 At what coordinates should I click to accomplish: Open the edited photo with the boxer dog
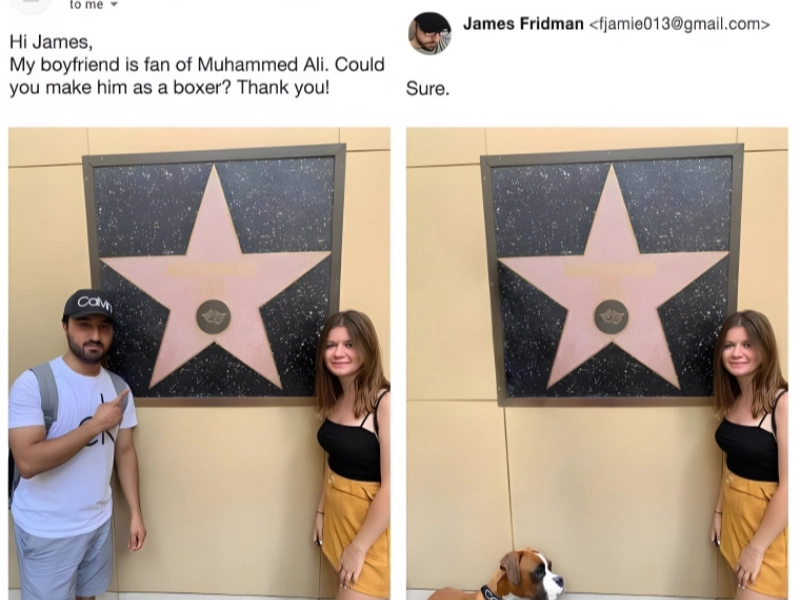[597, 363]
